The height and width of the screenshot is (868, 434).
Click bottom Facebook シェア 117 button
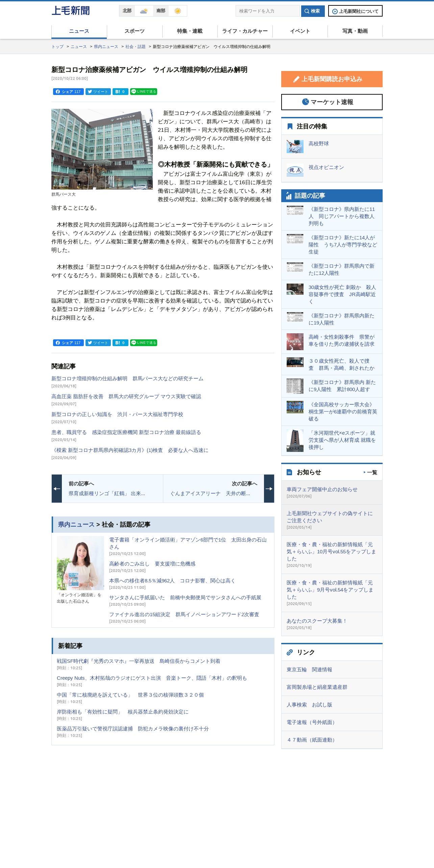(x=68, y=343)
